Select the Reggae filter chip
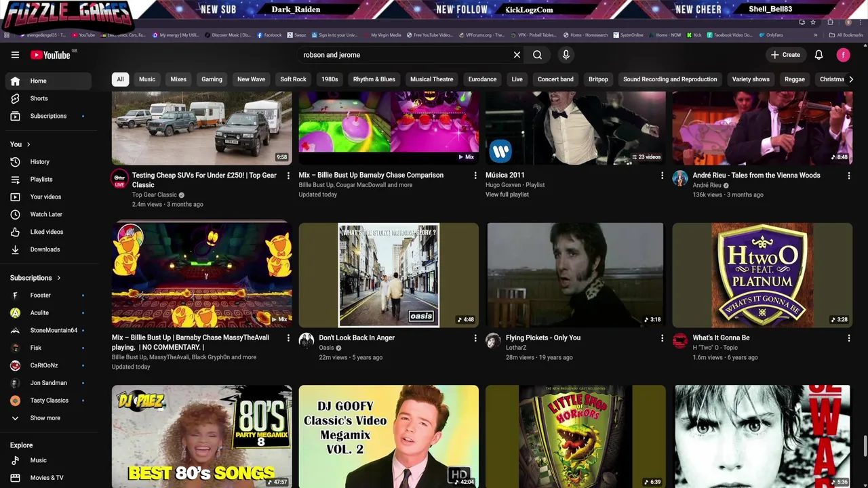Viewport: 868px width, 488px height. click(795, 79)
